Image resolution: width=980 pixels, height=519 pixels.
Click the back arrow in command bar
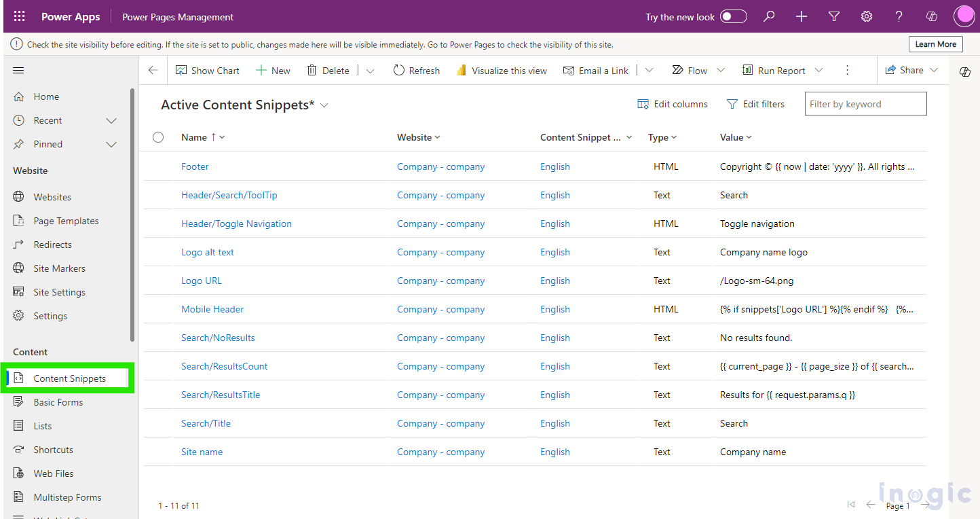pyautogui.click(x=153, y=71)
